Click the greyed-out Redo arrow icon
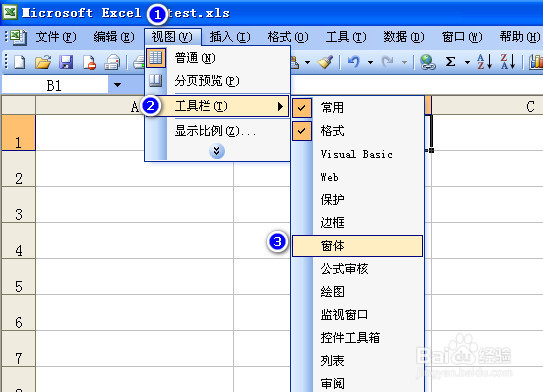 point(388,62)
